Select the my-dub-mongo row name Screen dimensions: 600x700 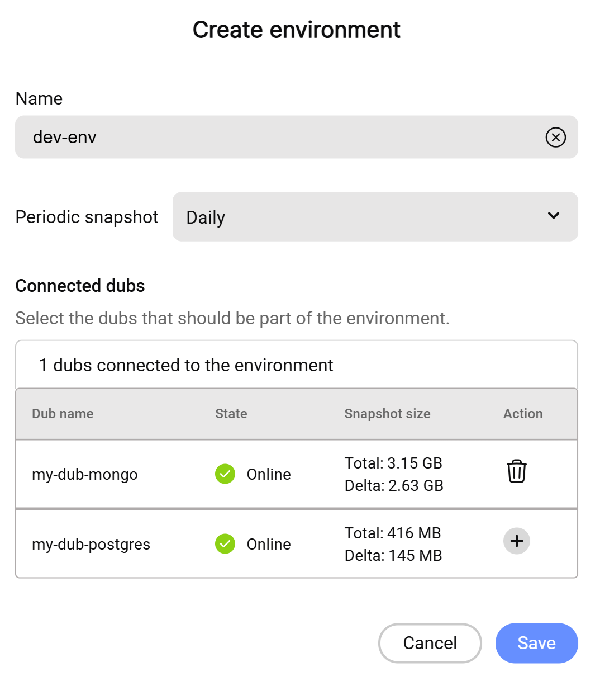coord(85,474)
